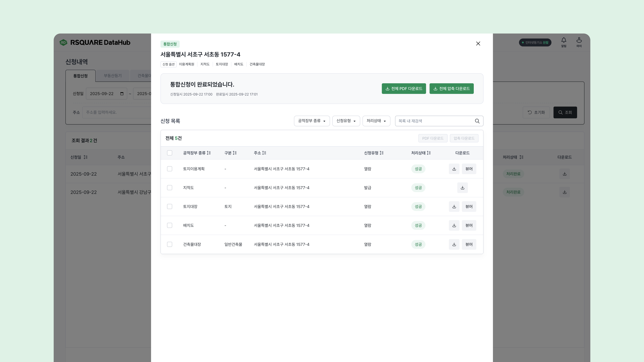Close the 통합신청 detail panel
Viewport: 644px width, 362px height.
click(478, 43)
